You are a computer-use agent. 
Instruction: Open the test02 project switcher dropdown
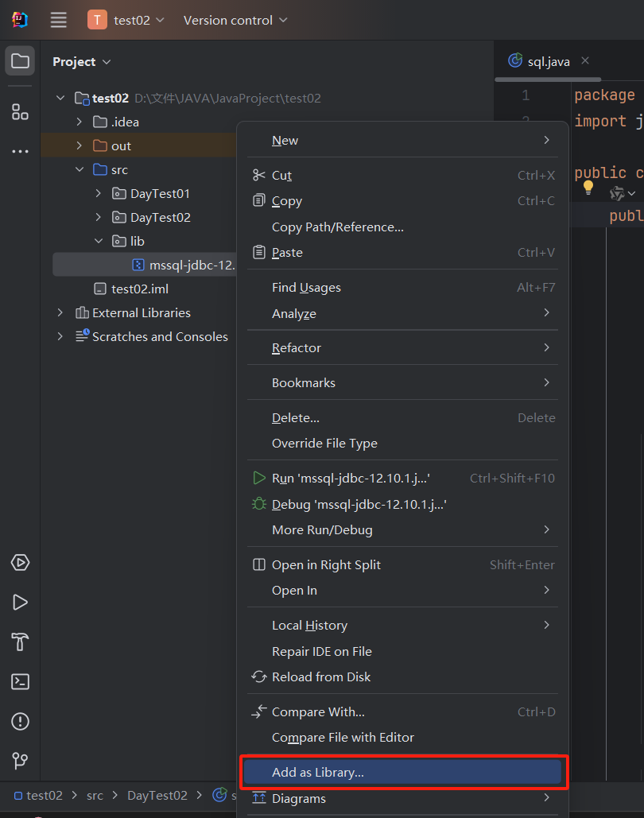coord(132,21)
